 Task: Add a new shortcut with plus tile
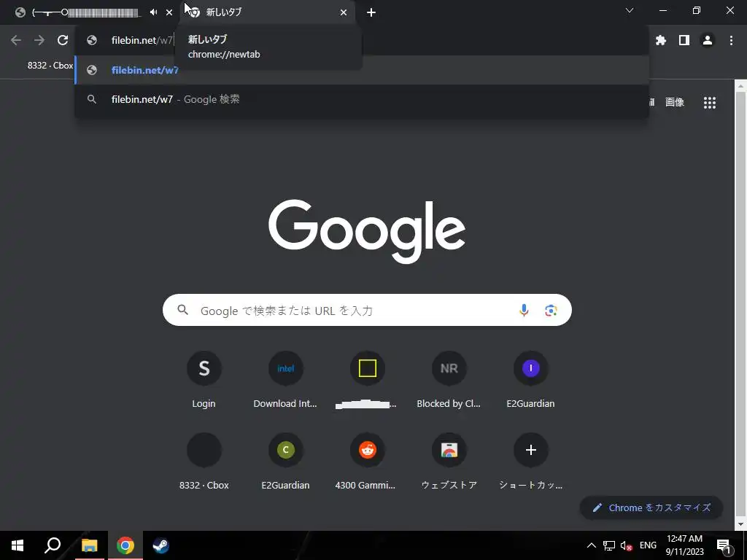coord(530,462)
